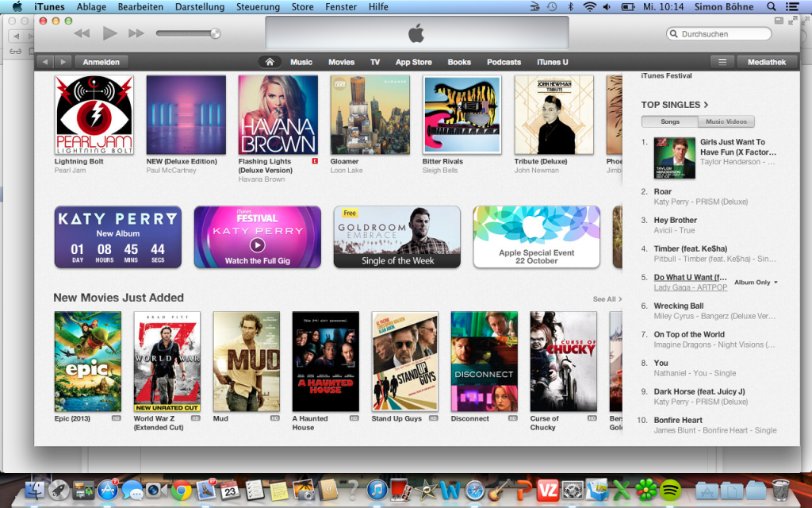The height and width of the screenshot is (508, 812).
Task: Open Finder from the dock
Action: click(35, 490)
